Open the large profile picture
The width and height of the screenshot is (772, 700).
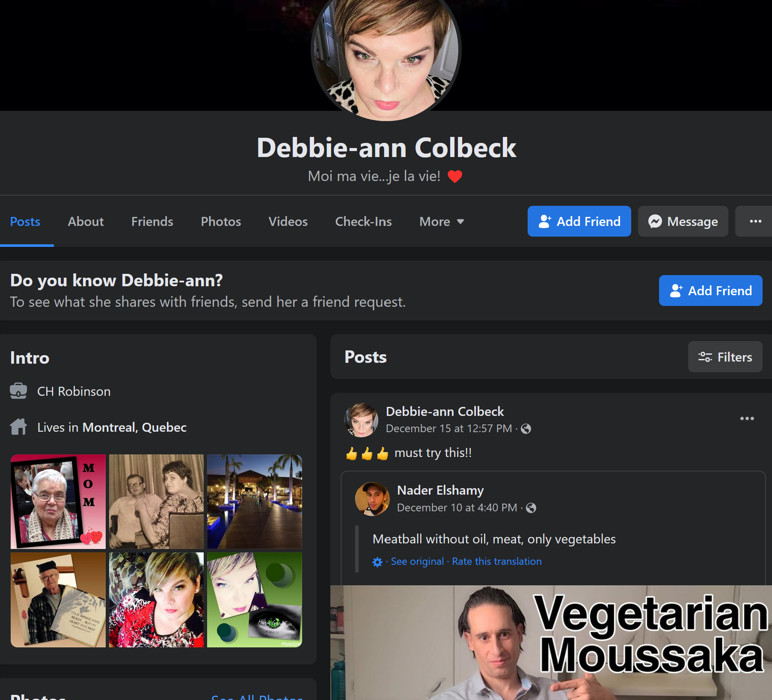tap(386, 51)
